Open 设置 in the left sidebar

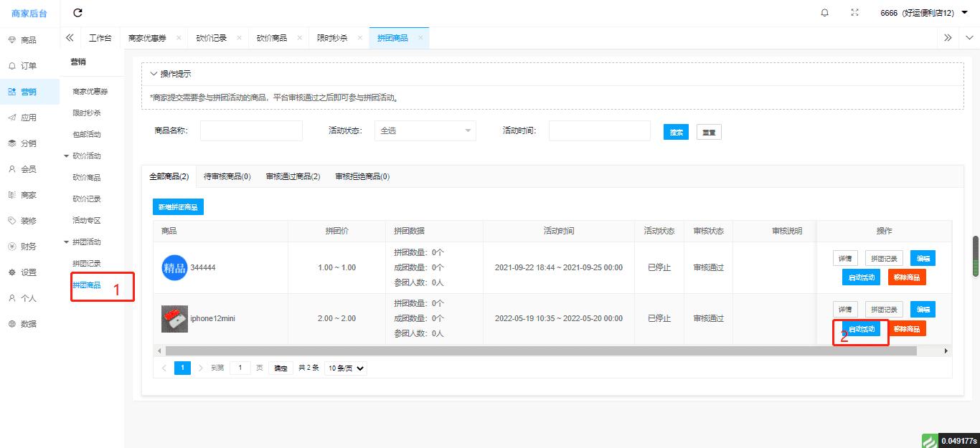click(x=28, y=272)
